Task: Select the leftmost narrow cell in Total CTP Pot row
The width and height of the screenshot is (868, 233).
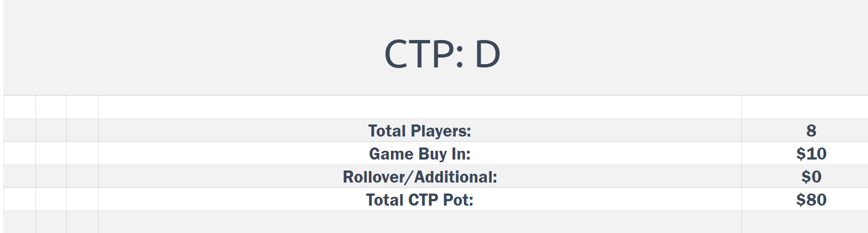Action: [20, 200]
